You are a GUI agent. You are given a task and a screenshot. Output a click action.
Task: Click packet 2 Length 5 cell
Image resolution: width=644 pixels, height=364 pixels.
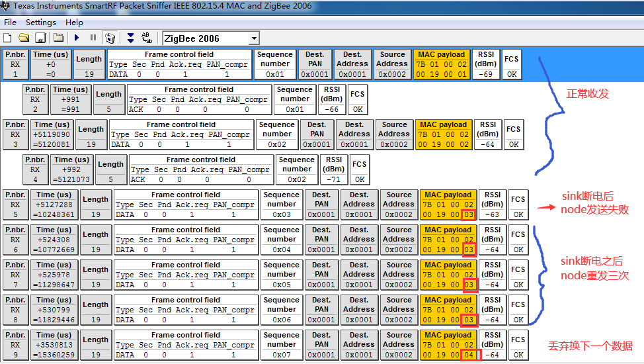(109, 99)
